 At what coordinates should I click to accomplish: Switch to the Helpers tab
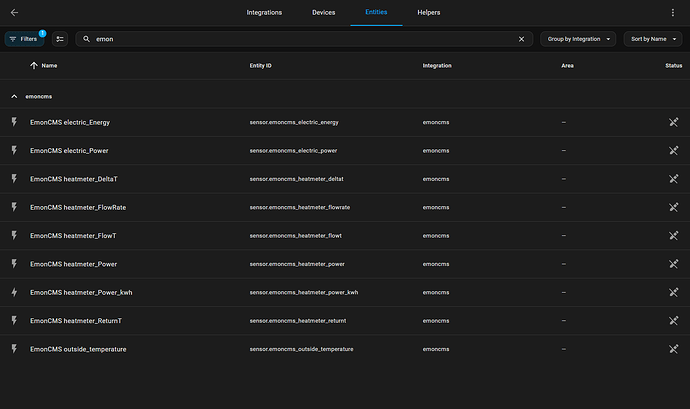tap(429, 12)
